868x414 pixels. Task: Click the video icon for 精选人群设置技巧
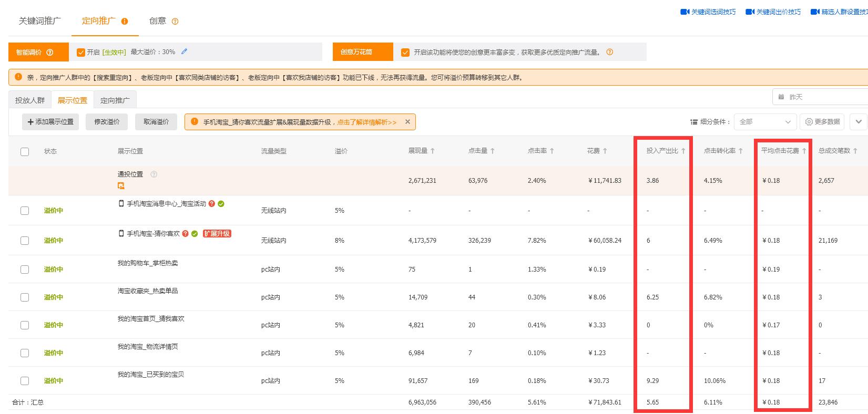tap(815, 12)
